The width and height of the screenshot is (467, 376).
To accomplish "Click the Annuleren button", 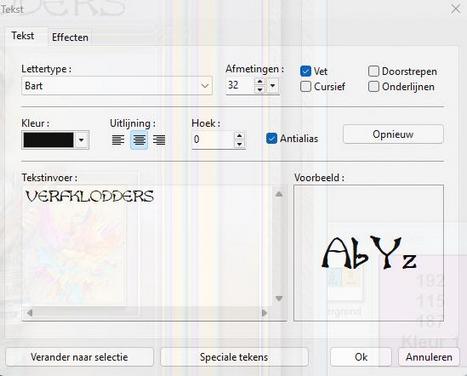I will click(429, 357).
